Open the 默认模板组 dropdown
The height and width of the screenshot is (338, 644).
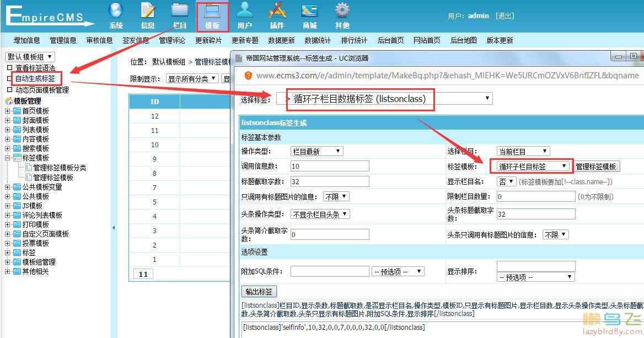(30, 57)
